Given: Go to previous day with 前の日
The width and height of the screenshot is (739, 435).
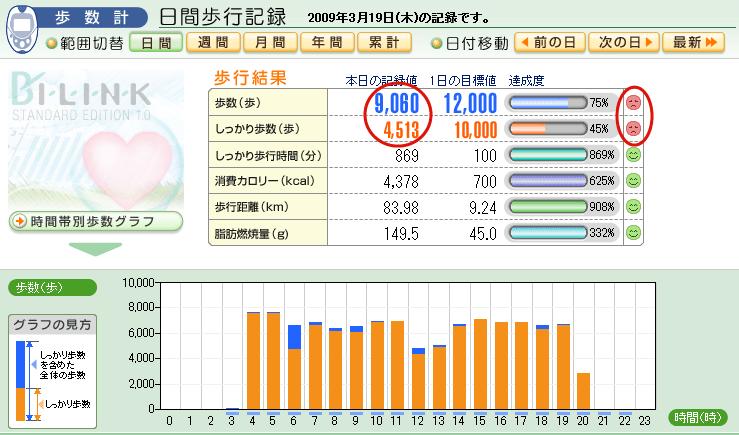Looking at the screenshot, I should [550, 43].
